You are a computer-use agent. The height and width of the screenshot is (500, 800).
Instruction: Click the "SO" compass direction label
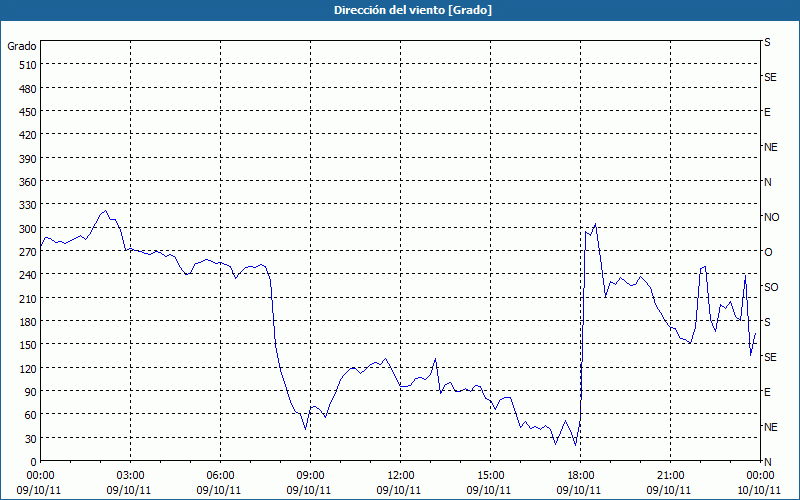tap(771, 287)
